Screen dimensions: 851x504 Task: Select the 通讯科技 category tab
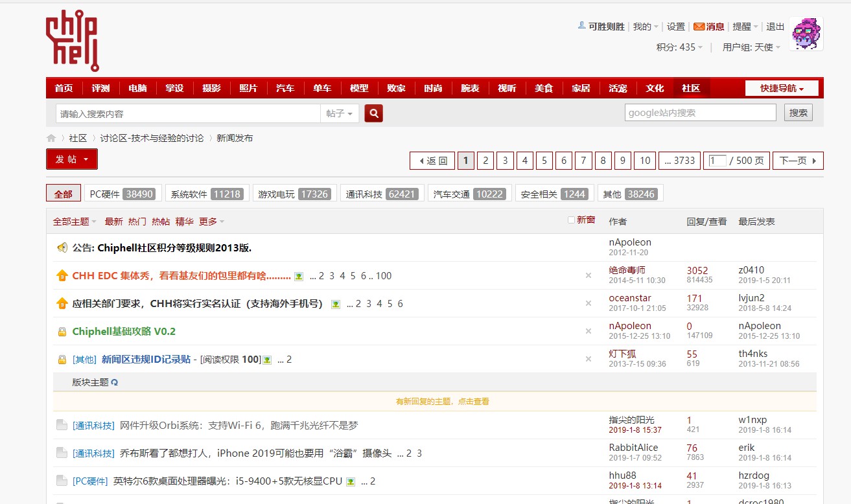pos(382,194)
